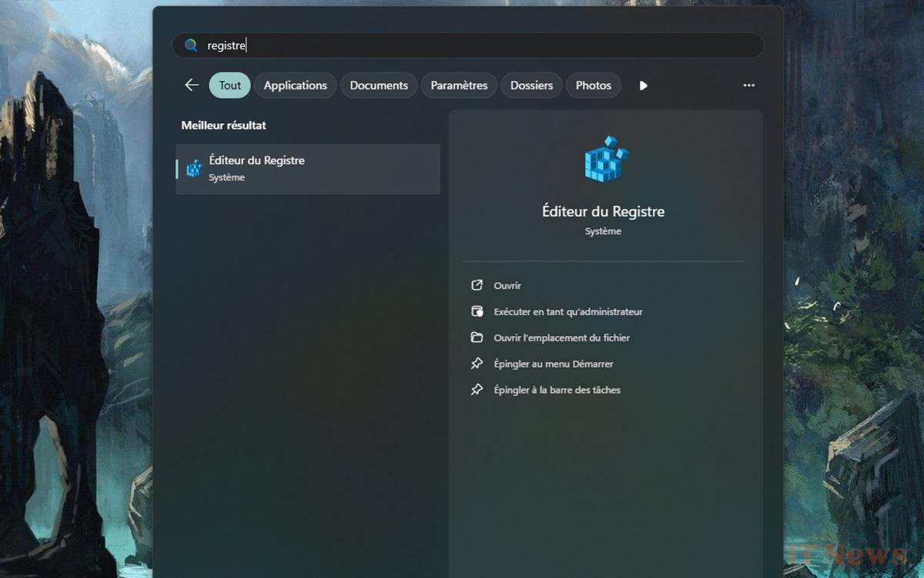Image resolution: width=924 pixels, height=578 pixels.
Task: Click the Ouvrir external-link icon
Action: [477, 285]
